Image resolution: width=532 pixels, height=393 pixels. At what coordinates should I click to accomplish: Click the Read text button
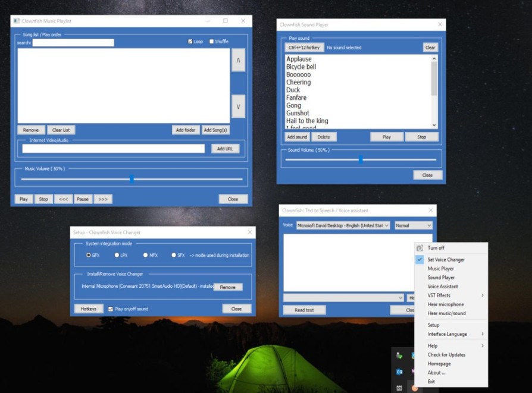[304, 310]
